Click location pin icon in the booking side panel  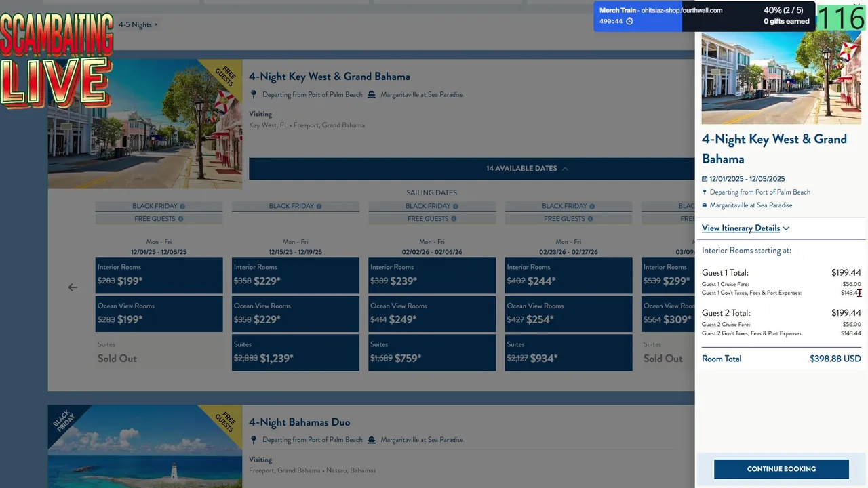click(x=705, y=192)
